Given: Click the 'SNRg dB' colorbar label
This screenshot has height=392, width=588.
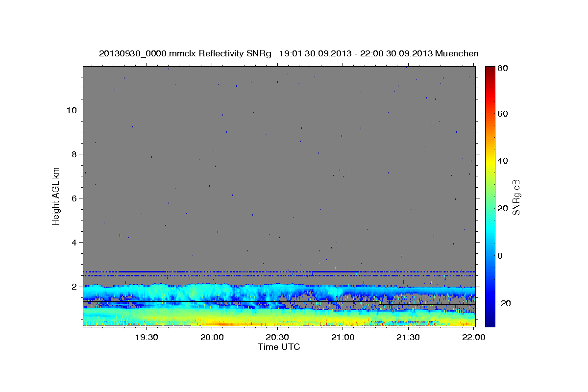Looking at the screenshot, I should pyautogui.click(x=516, y=196).
